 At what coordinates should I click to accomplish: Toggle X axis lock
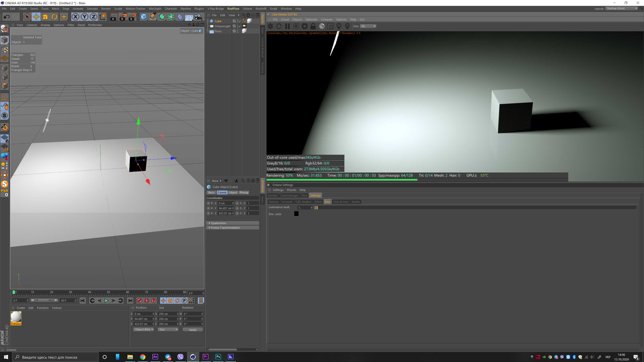tap(75, 17)
